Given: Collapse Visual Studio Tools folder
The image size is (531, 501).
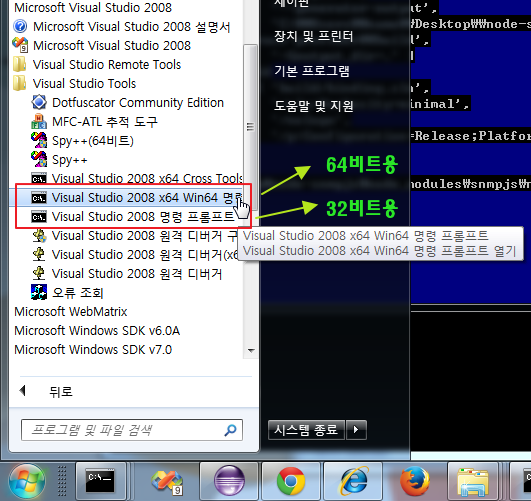Looking at the screenshot, I should click(75, 83).
